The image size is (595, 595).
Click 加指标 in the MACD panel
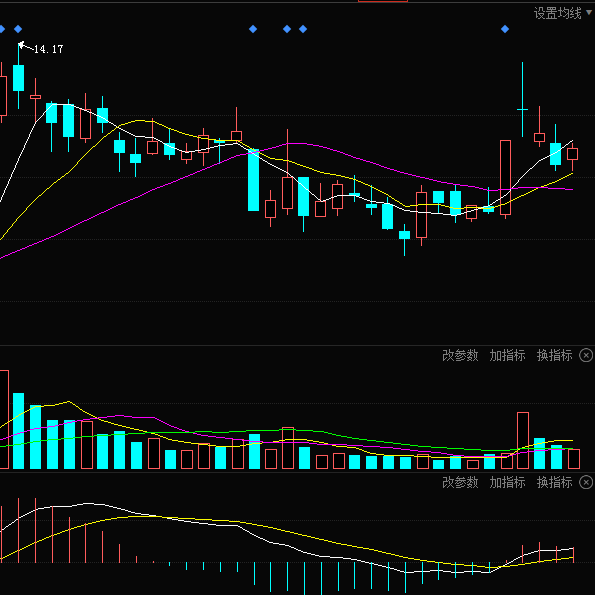507,482
